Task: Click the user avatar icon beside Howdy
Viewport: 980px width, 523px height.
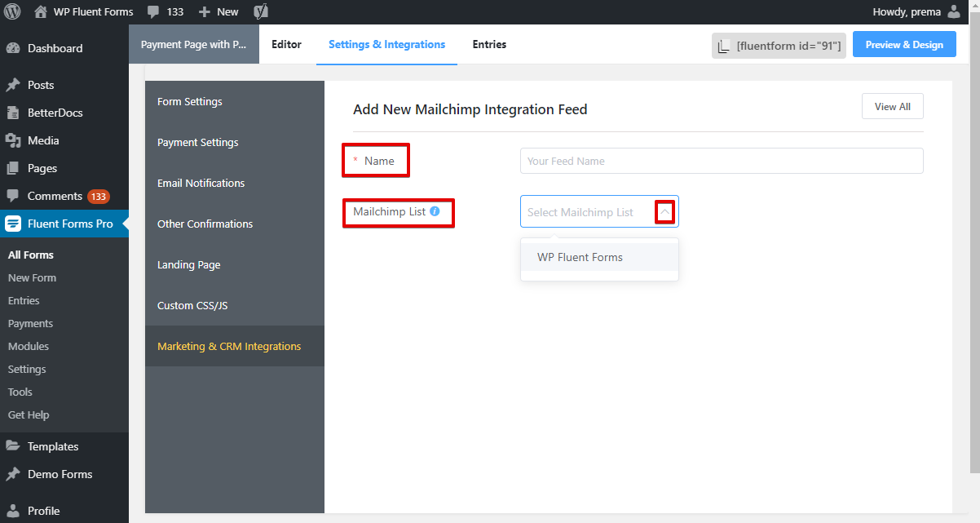Action: pyautogui.click(x=954, y=11)
